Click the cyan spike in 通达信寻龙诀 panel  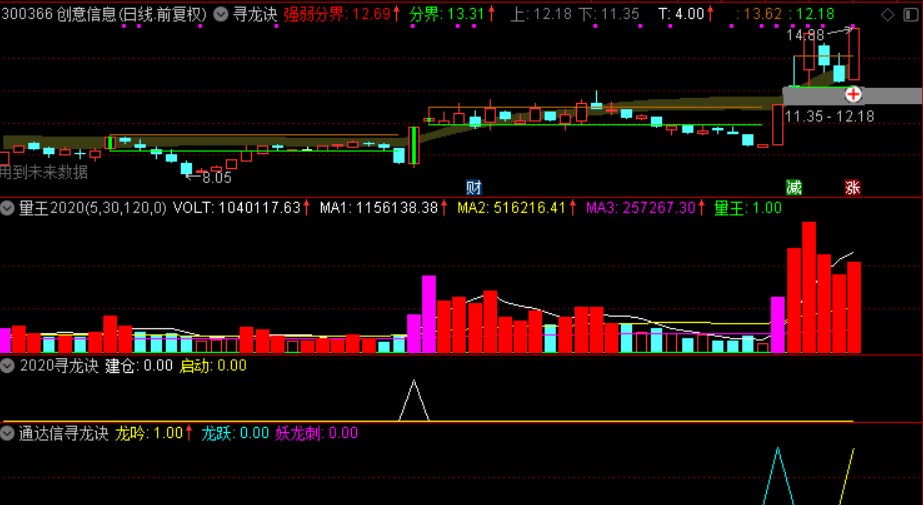[778, 476]
